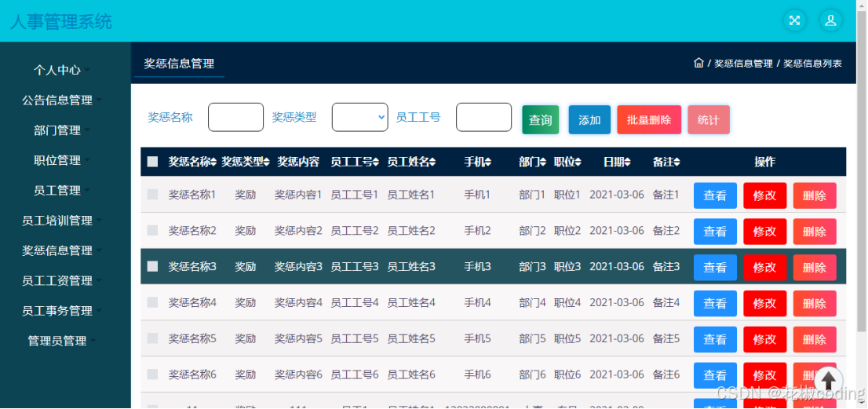Click the 操作 column header
Screen dimensions: 868x409
click(x=765, y=162)
